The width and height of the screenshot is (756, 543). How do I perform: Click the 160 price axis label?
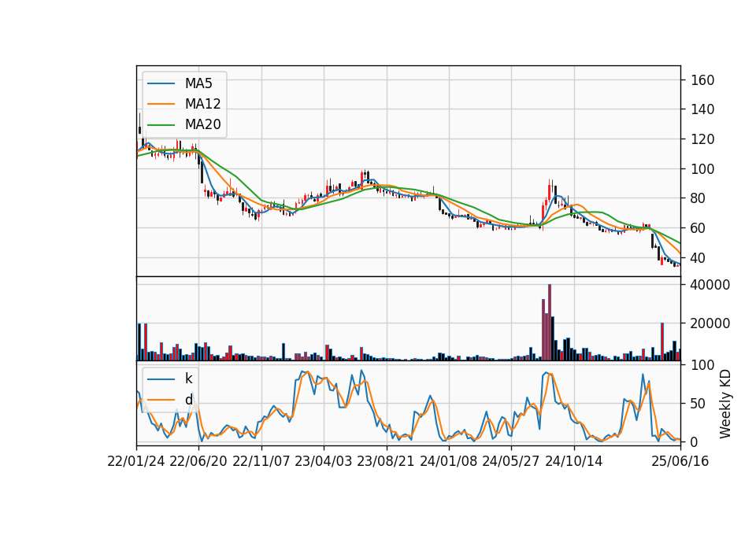click(x=702, y=80)
